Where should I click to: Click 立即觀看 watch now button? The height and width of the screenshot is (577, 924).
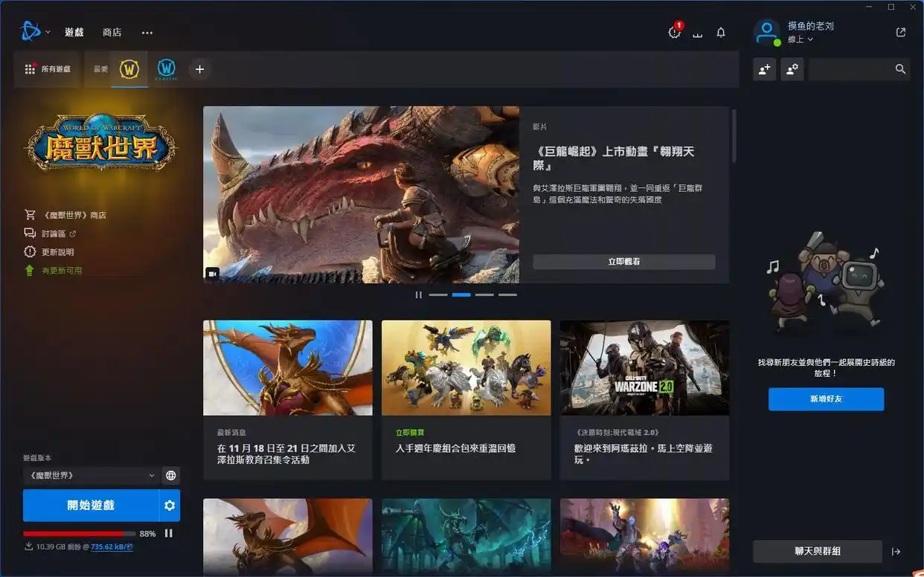(624, 262)
